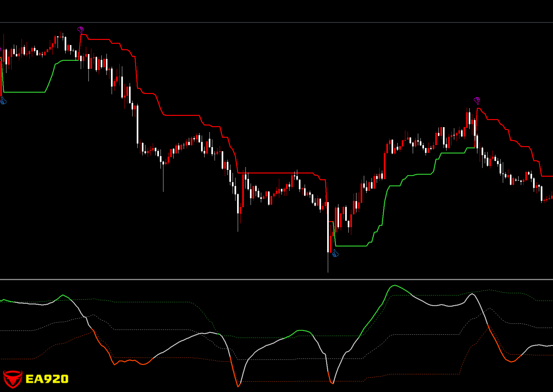
Task: Click the top border line above the chart
Action: click(277, 22)
